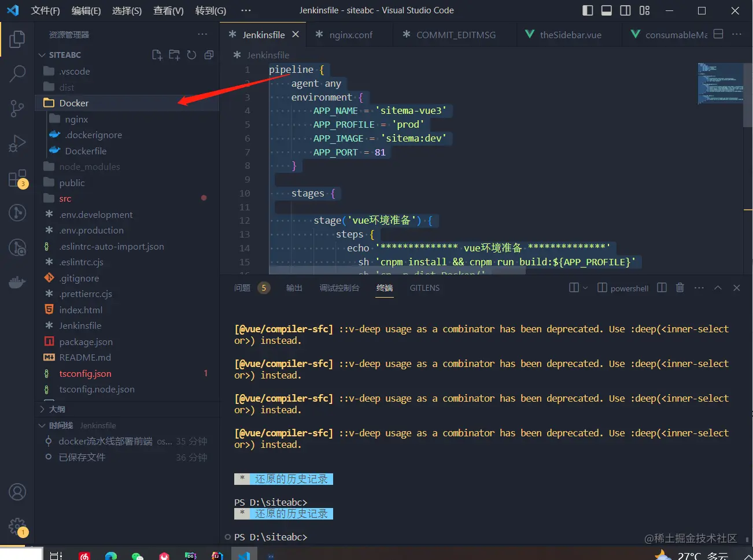Select the 已保存文件 timeline entry
This screenshot has width=753, height=560.
point(127,457)
